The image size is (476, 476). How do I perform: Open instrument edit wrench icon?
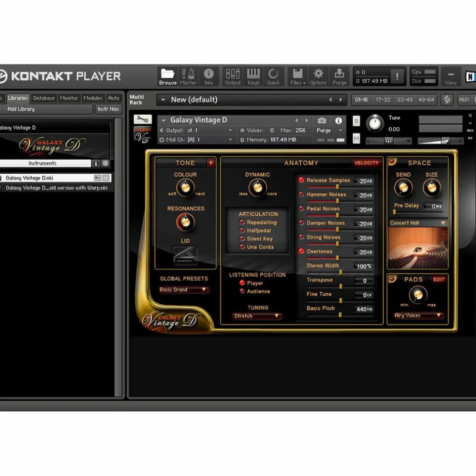click(x=142, y=119)
